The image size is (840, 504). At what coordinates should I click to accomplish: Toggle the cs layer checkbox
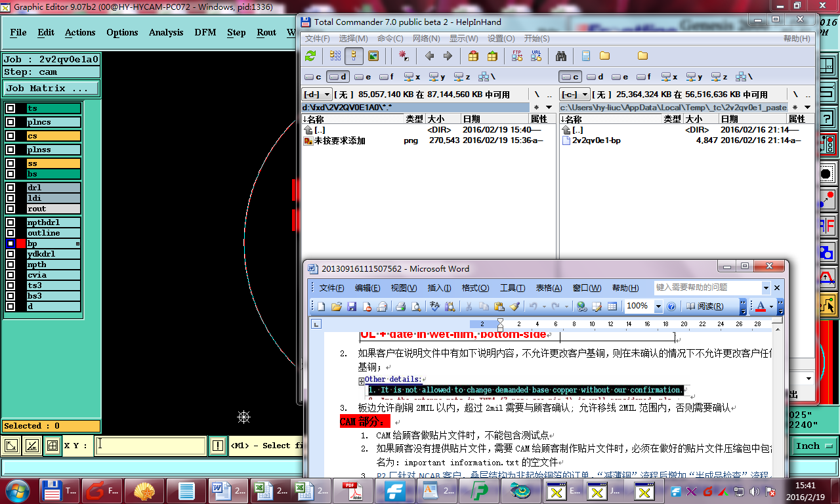pyautogui.click(x=10, y=136)
